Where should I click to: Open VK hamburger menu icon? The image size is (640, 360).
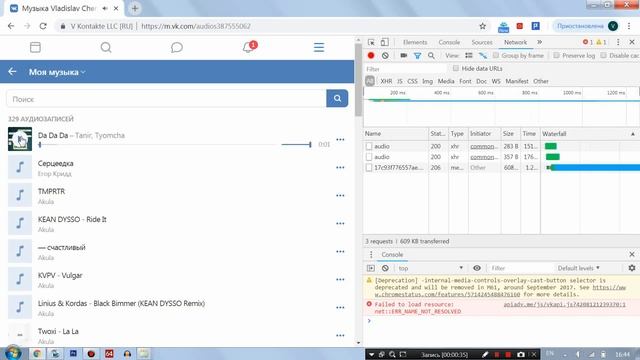319,47
